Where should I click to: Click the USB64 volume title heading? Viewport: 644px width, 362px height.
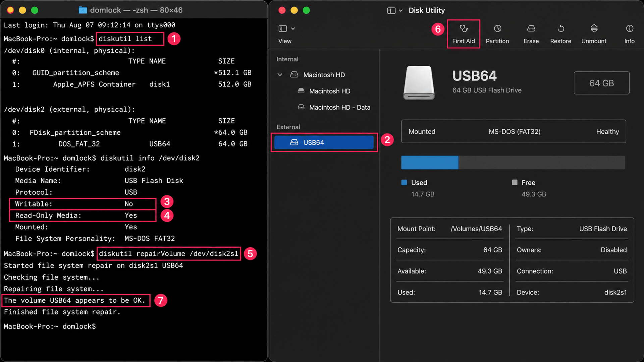pyautogui.click(x=474, y=76)
